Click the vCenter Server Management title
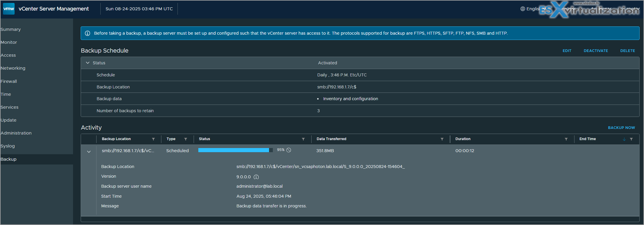644x225 pixels. (54, 9)
